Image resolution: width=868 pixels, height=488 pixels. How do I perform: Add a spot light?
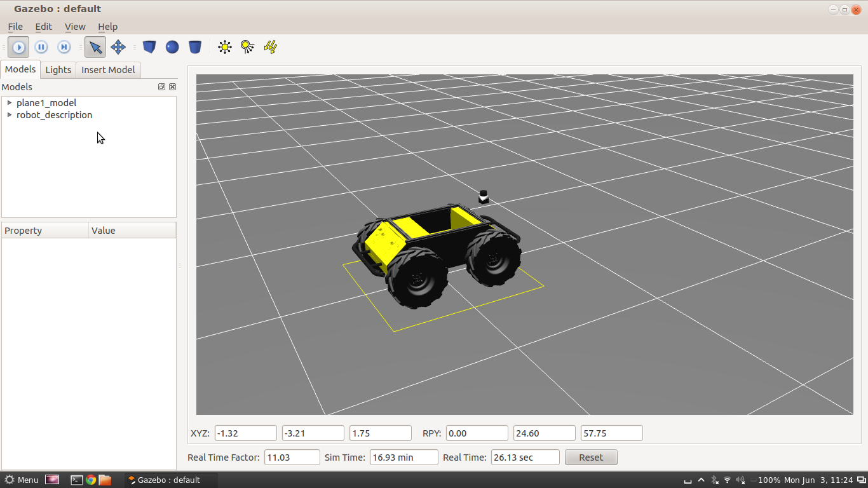[248, 47]
